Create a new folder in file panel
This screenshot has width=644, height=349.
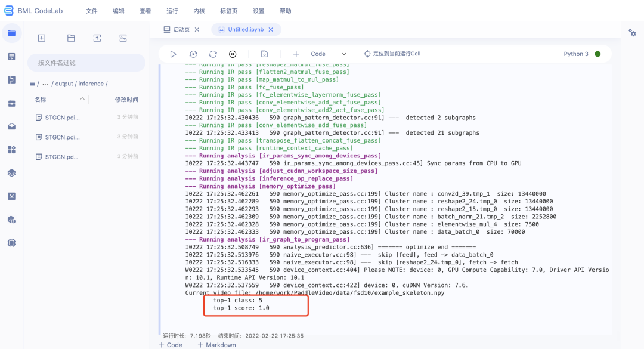coord(71,38)
